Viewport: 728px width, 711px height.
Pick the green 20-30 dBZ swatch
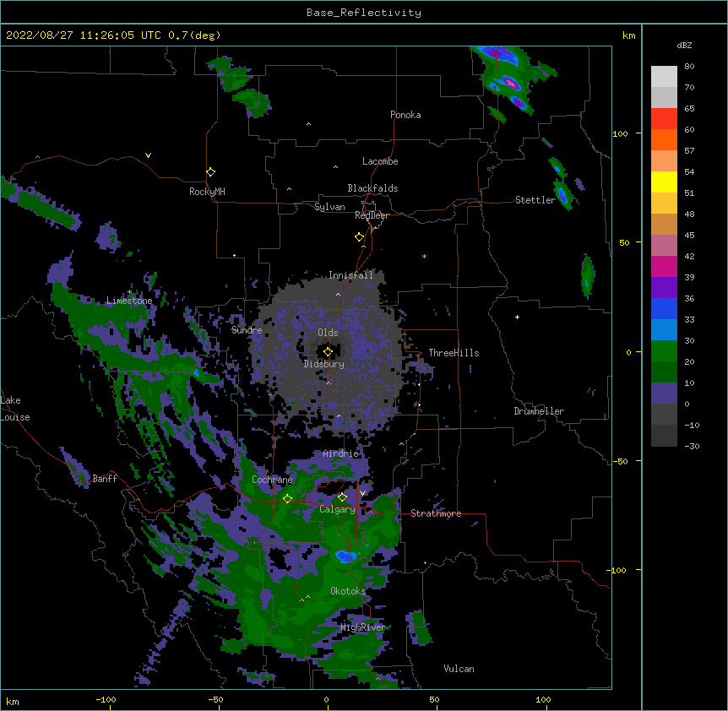coord(664,351)
